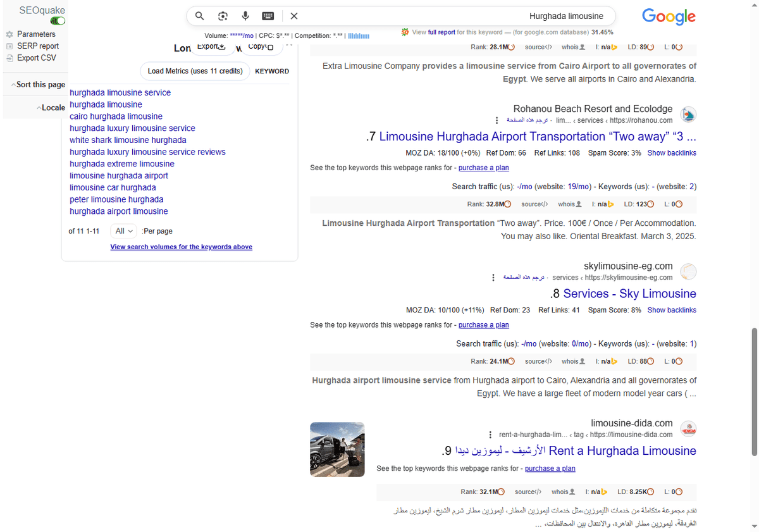Clear the search box using the X icon
Screen dimensions: 759x532
(x=293, y=16)
